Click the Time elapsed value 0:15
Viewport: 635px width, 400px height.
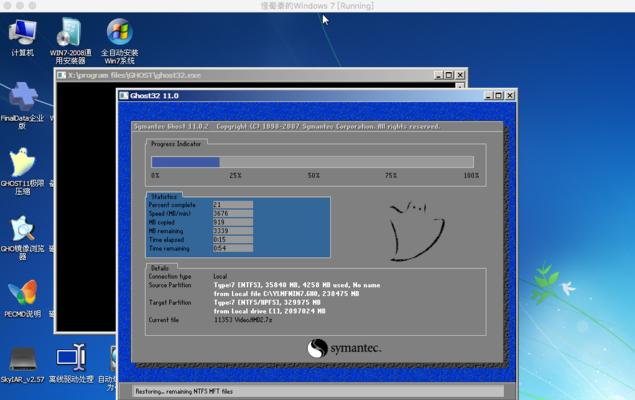(233, 240)
